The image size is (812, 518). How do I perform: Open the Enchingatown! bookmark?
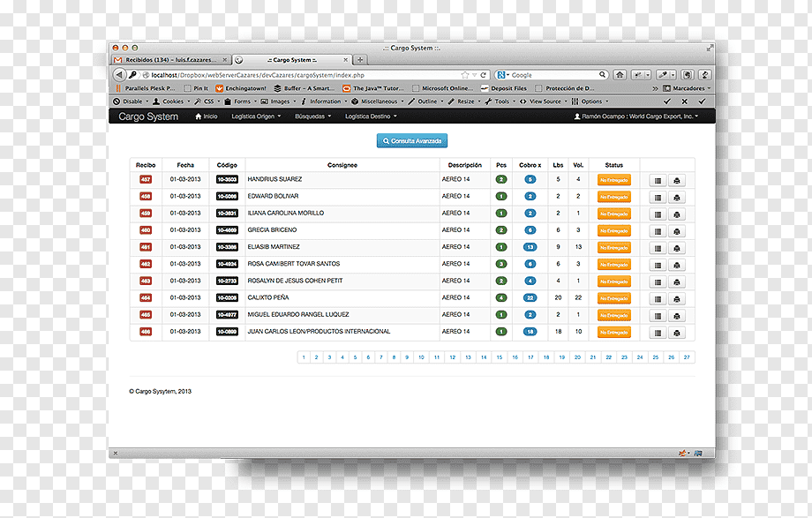tap(240, 88)
